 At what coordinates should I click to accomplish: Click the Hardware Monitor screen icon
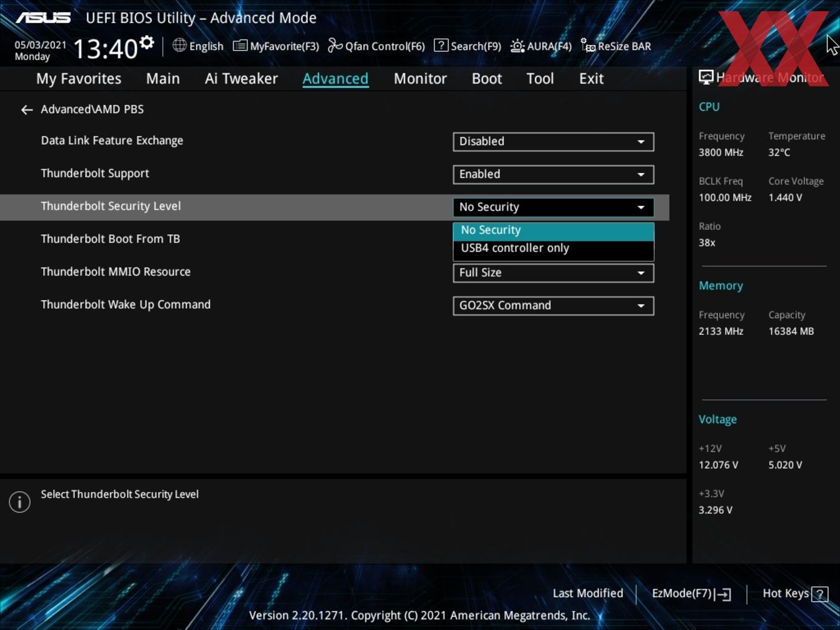point(706,77)
